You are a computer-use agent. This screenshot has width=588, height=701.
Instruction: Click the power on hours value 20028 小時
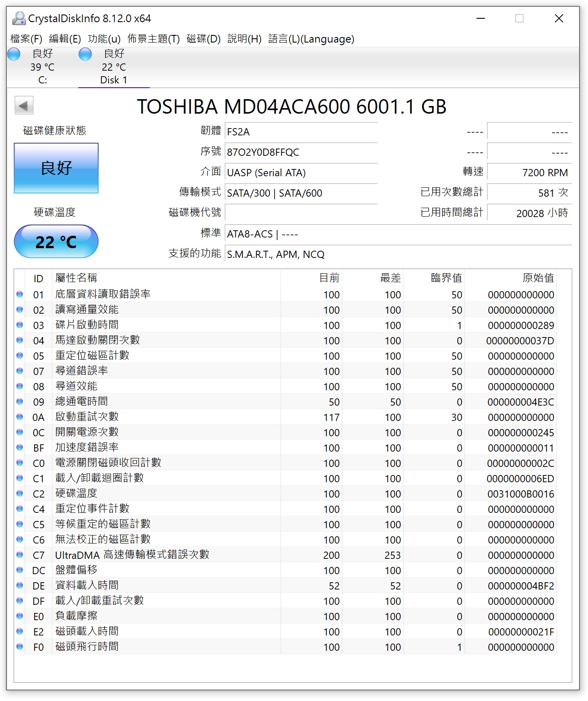coord(529,213)
